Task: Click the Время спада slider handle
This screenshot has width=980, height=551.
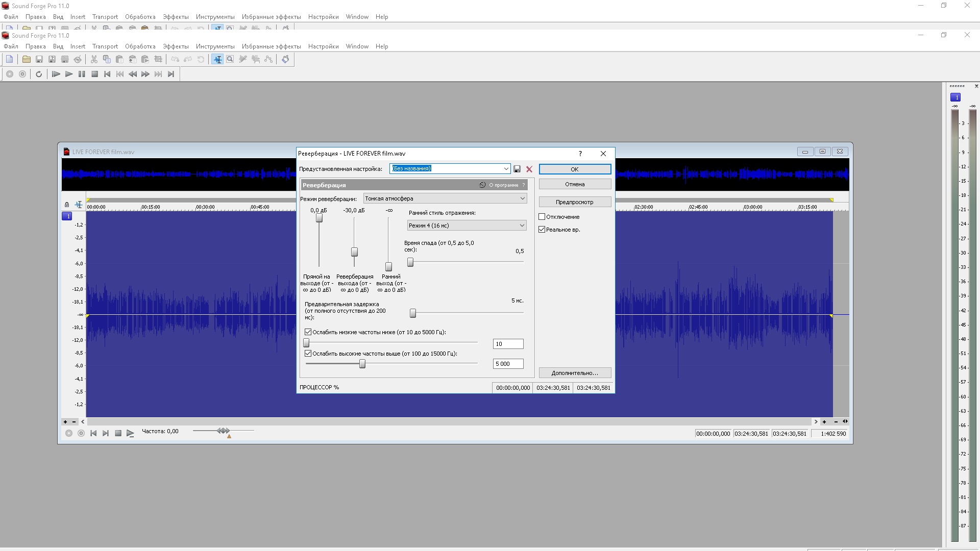Action: 410,262
